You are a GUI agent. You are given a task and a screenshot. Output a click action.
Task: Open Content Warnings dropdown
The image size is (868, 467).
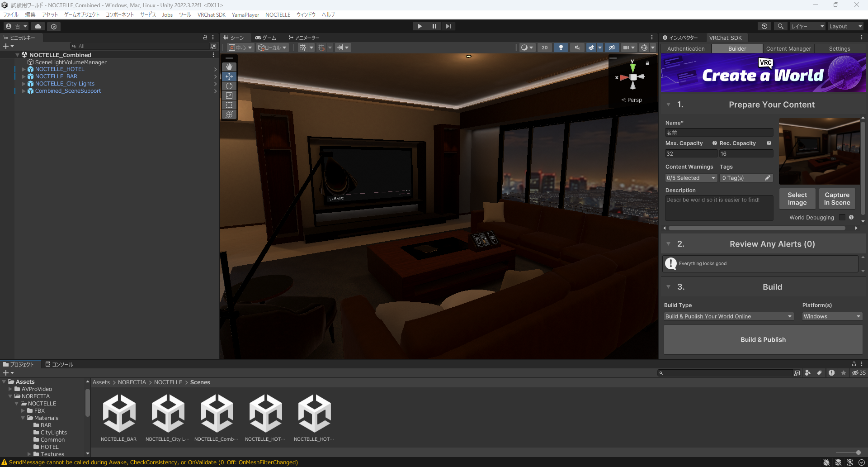pyautogui.click(x=691, y=178)
